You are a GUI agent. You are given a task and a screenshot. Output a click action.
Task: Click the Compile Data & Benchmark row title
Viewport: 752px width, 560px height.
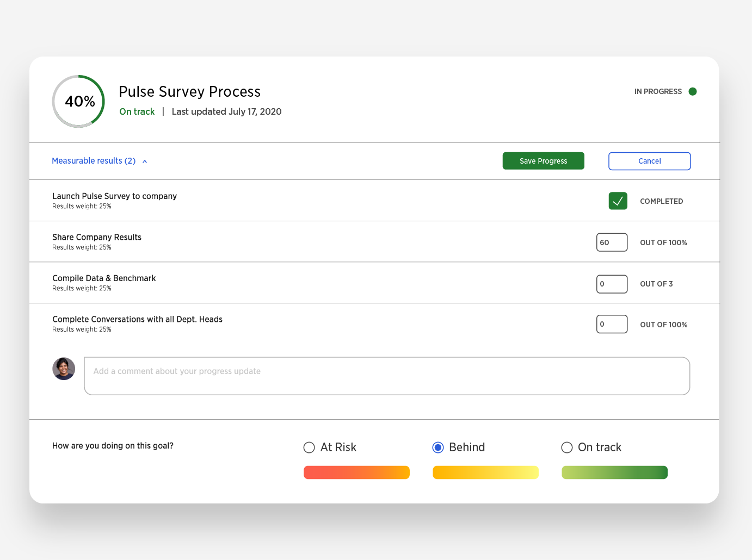(x=104, y=278)
